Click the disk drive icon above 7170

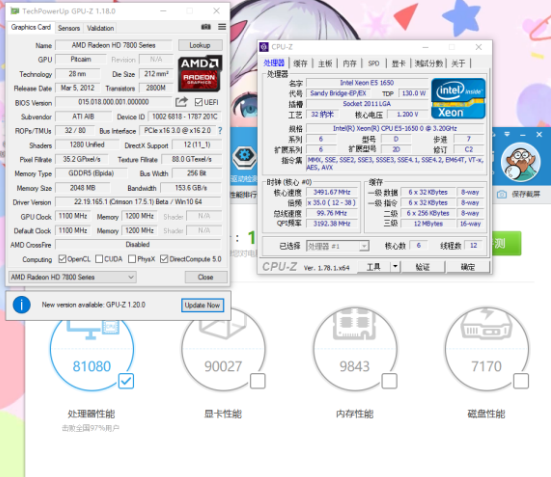pos(487,324)
